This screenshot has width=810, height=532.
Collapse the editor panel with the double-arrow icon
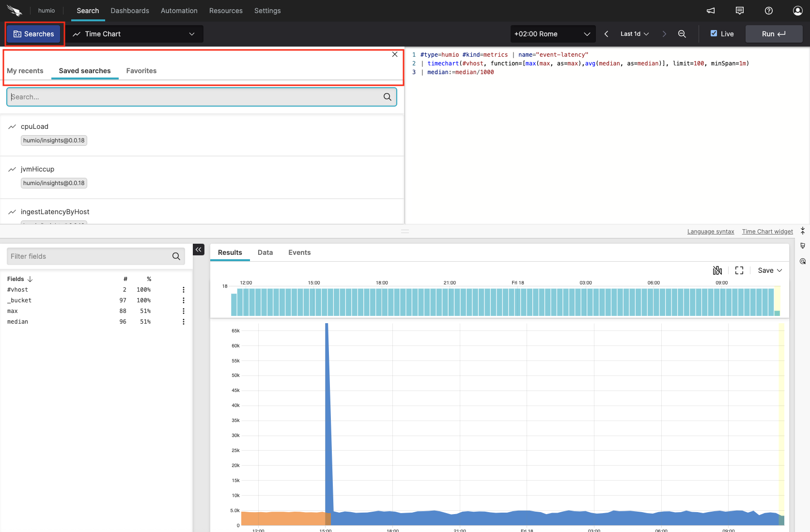click(802, 231)
